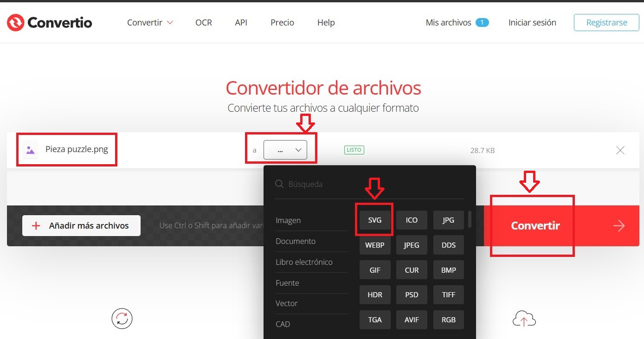Choose RGB format
This screenshot has height=339, width=644.
pos(448,320)
